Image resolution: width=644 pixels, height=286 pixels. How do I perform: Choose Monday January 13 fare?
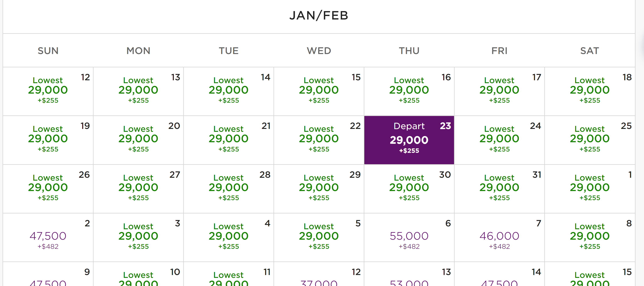click(x=138, y=90)
